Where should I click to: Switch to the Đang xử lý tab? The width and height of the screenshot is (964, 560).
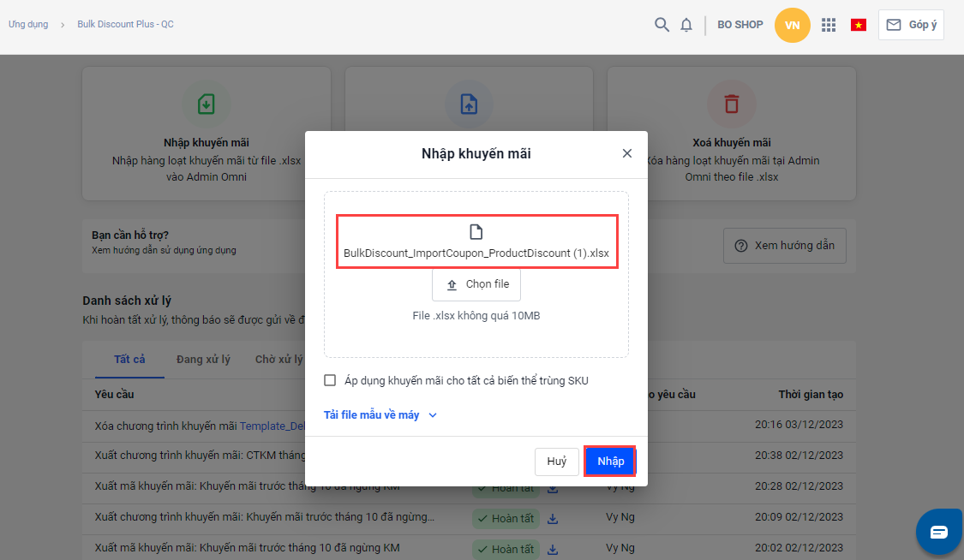pyautogui.click(x=203, y=360)
